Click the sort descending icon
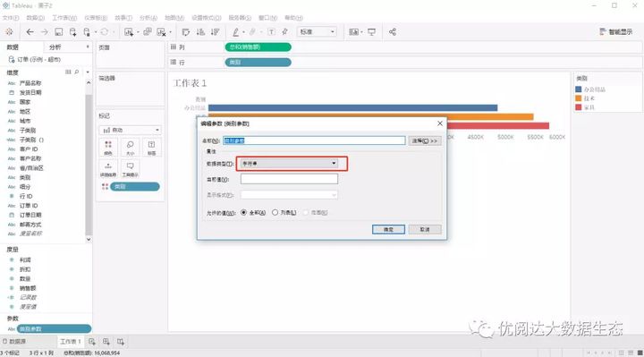 tap(215, 31)
